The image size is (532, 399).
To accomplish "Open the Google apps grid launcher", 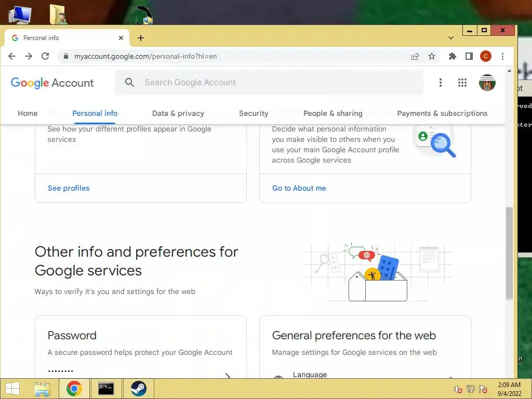I will [462, 83].
